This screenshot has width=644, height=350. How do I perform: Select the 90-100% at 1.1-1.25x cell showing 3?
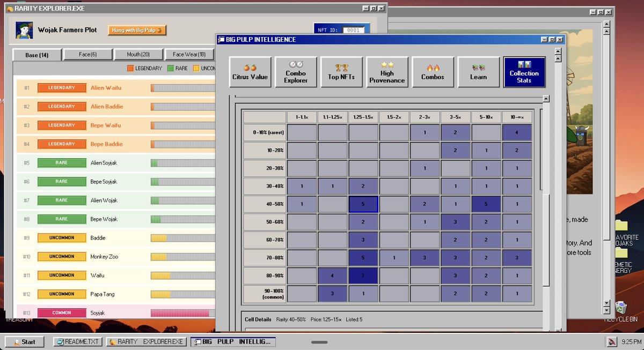coord(332,294)
